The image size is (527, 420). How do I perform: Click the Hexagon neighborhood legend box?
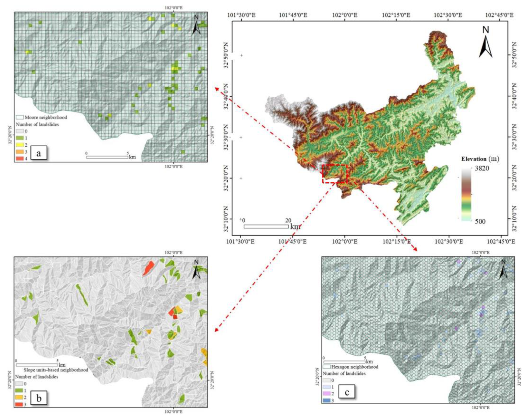[x=327, y=367]
